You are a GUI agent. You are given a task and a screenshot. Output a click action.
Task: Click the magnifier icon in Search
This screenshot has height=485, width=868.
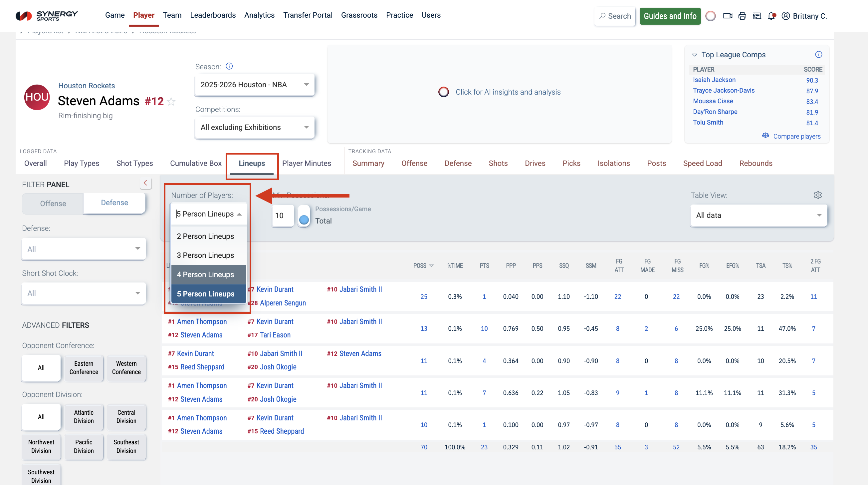[x=602, y=16]
